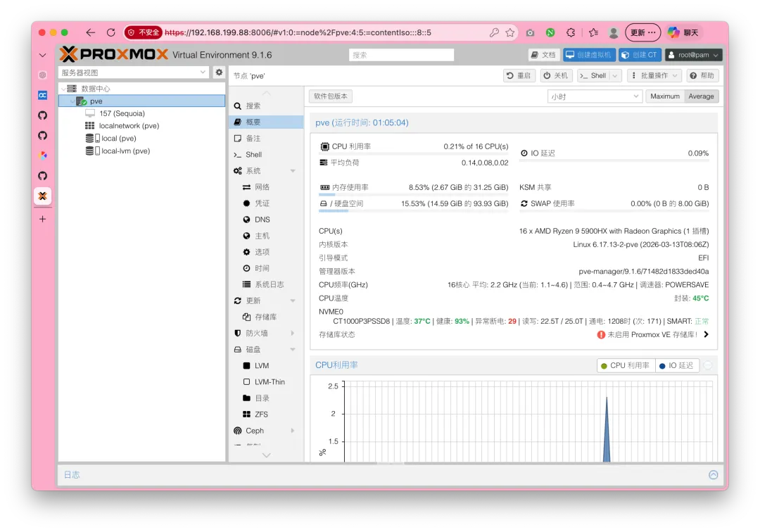Open 搜索 search menu item
This screenshot has width=760, height=532.
pos(266,106)
